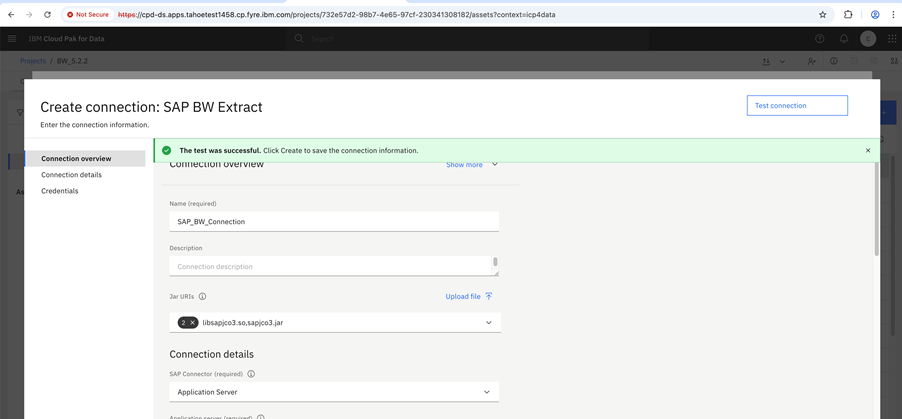Click the Application server info icon

[x=260, y=417]
